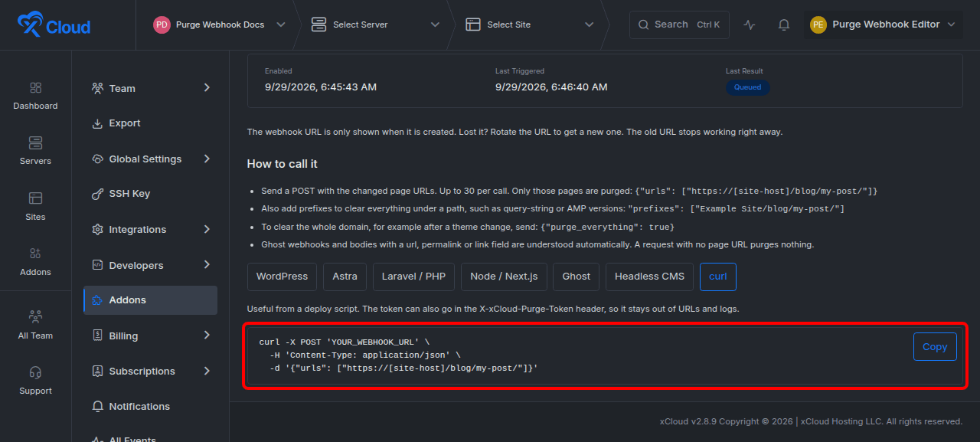980x442 pixels.
Task: Click the xCloud v2.8.9 copyright footer text
Action: pos(811,421)
